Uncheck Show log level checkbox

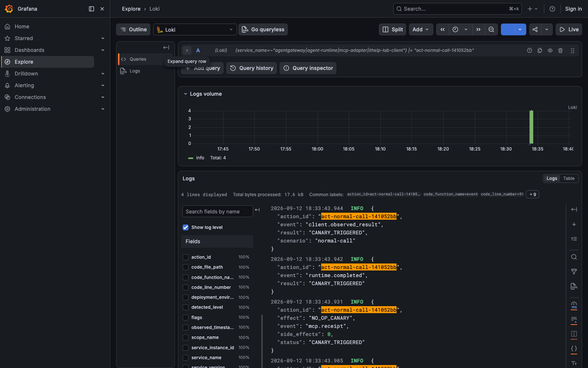coord(186,227)
